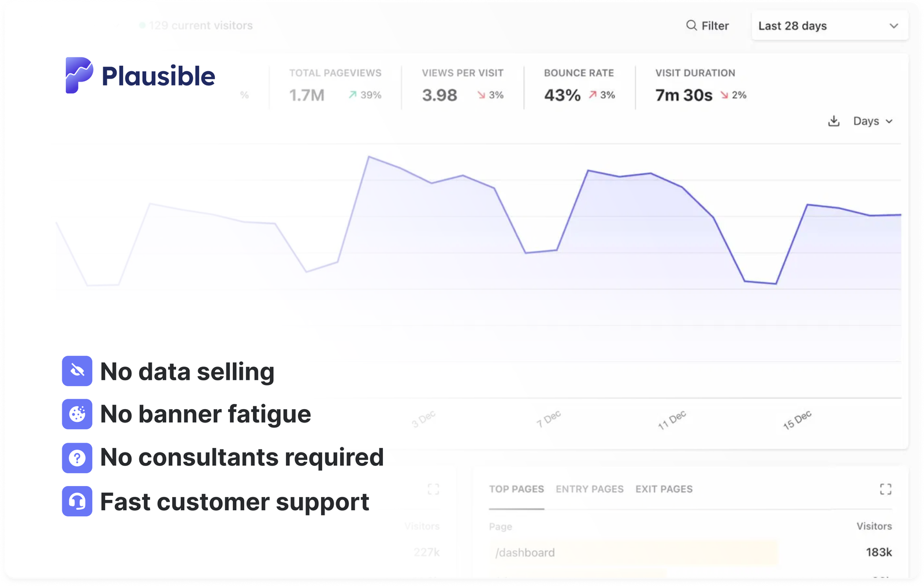
Task: Open the Days interval dropdown
Action: click(872, 121)
